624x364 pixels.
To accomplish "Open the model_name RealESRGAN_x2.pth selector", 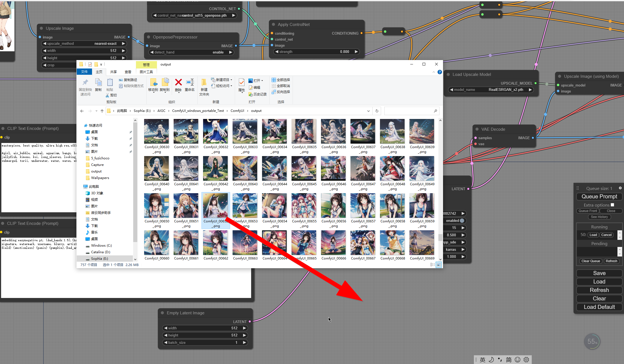I will (491, 90).
